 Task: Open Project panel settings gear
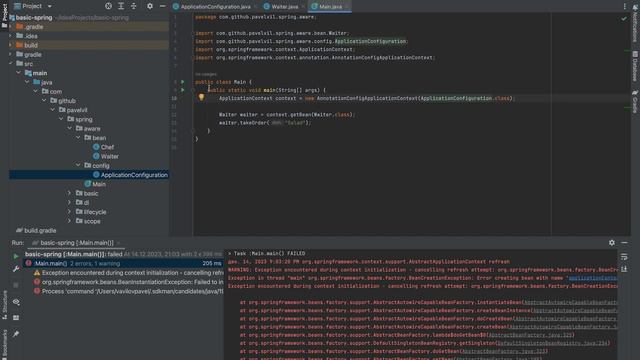point(150,6)
